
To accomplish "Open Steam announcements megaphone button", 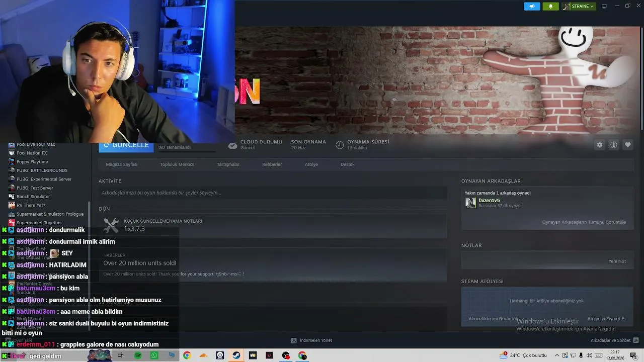I will [532, 6].
